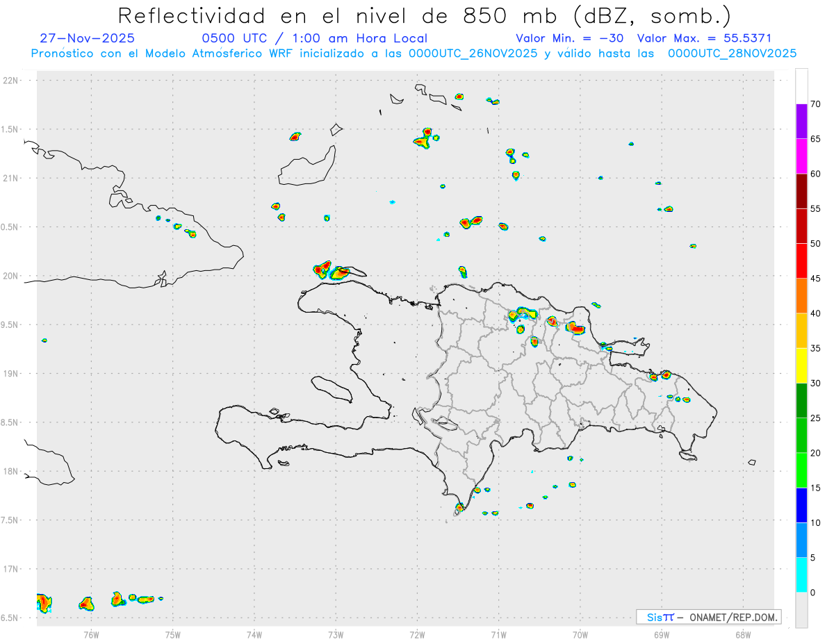Click the latitude axis label '0.5N'
Screen dimensions: 834x644
tap(10, 227)
